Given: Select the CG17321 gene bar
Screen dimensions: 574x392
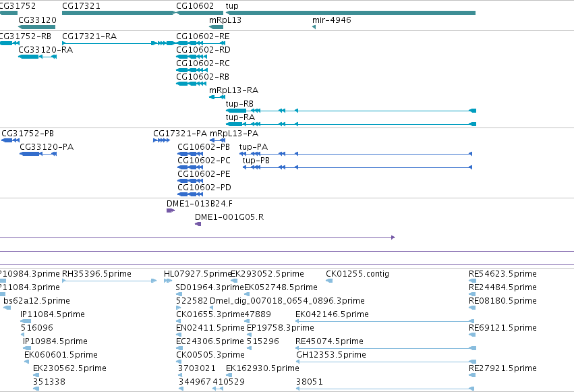Looking at the screenshot, I should [x=119, y=13].
